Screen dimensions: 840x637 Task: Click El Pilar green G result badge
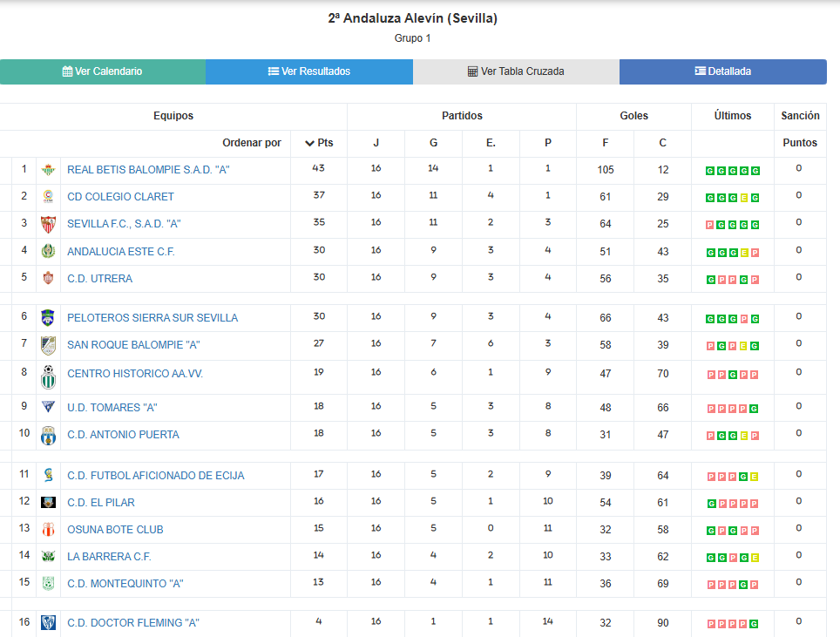pos(711,505)
